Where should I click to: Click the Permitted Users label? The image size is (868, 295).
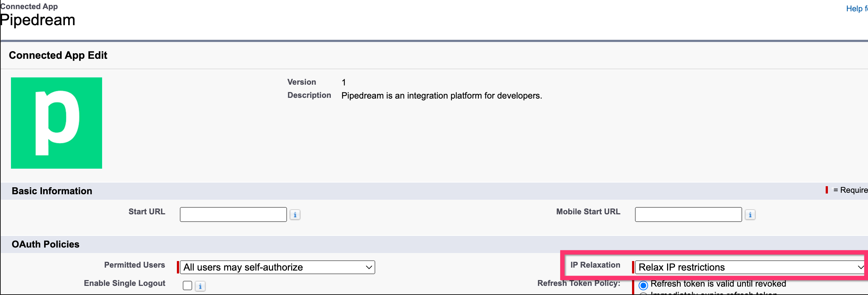(135, 265)
